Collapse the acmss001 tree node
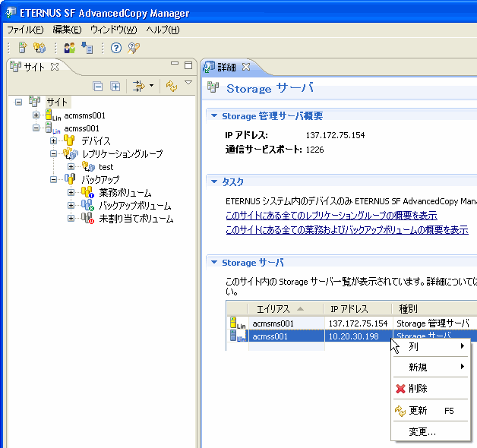The height and width of the screenshot is (448, 477). pyautogui.click(x=36, y=128)
